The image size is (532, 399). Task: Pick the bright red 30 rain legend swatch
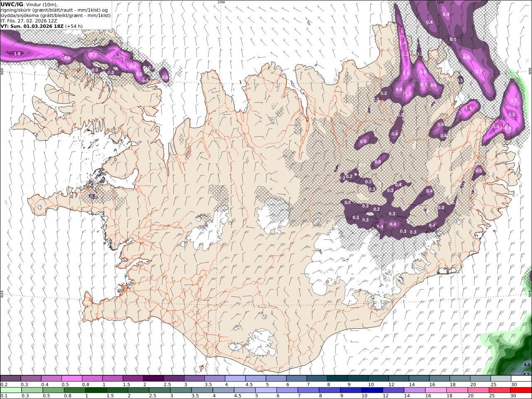click(520, 390)
